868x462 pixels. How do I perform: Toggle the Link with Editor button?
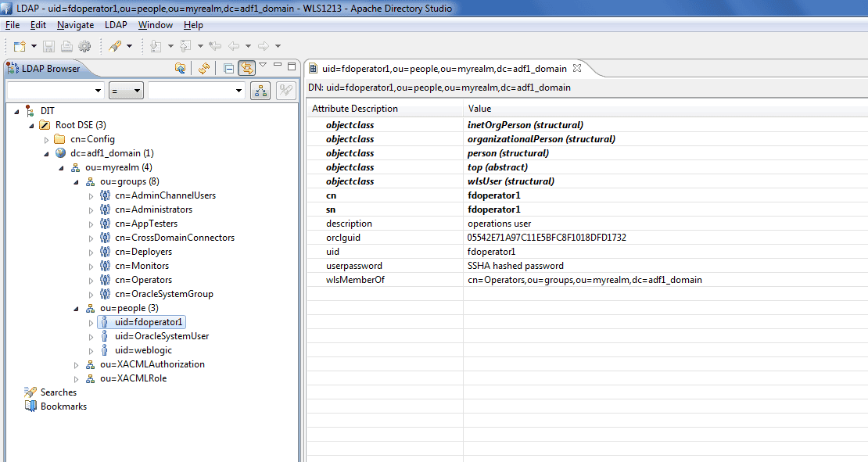pos(247,68)
